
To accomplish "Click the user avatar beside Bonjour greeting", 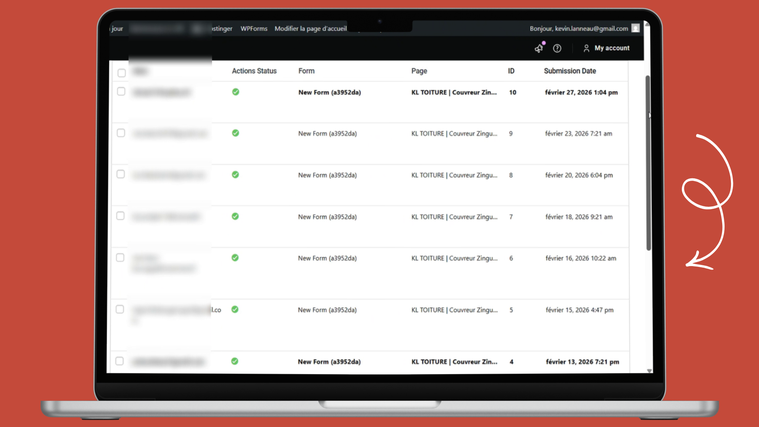I will point(636,28).
